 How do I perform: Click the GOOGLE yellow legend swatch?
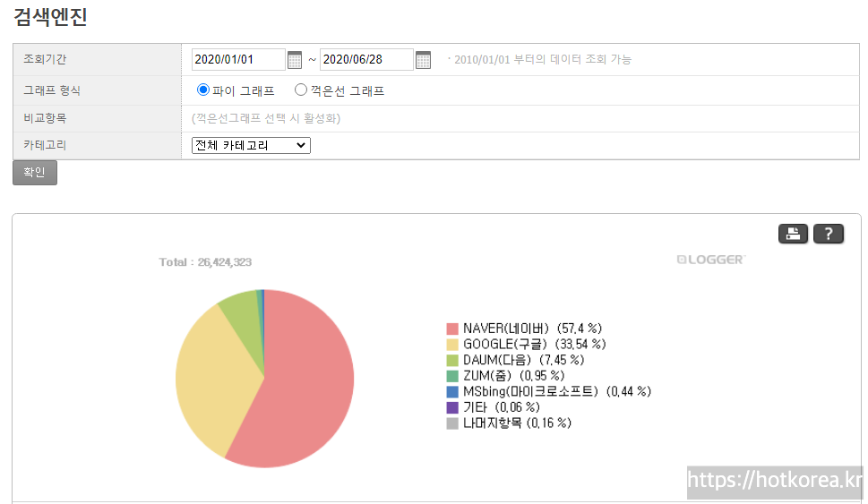[452, 345]
